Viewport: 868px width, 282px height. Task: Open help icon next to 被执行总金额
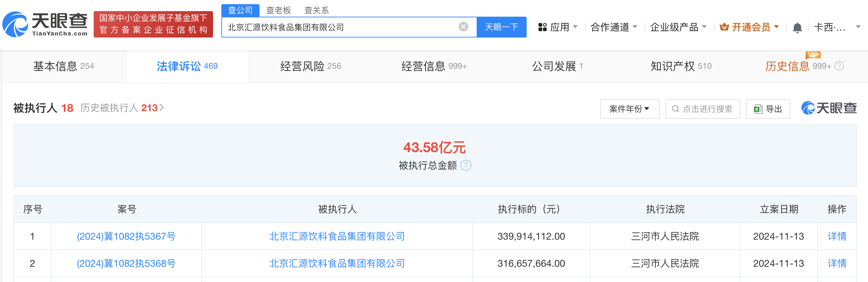pyautogui.click(x=466, y=165)
